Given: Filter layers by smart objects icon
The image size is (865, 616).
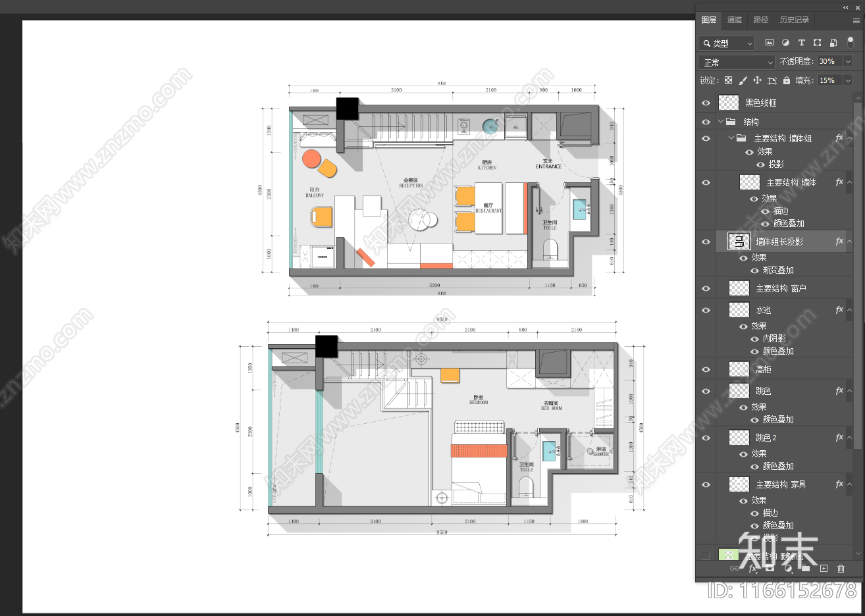Looking at the screenshot, I should [833, 43].
